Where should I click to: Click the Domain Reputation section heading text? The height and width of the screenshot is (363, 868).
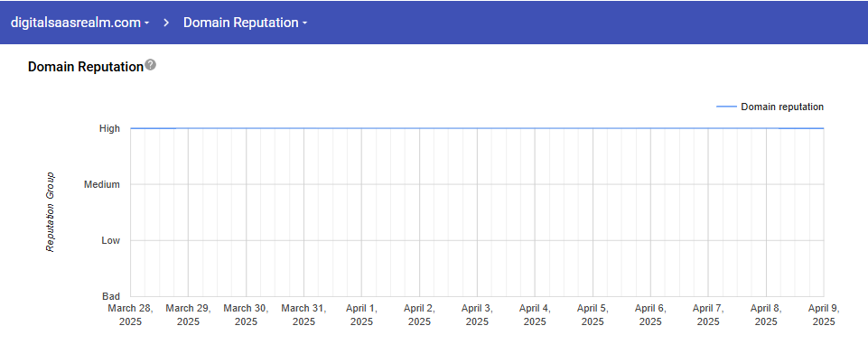click(86, 67)
